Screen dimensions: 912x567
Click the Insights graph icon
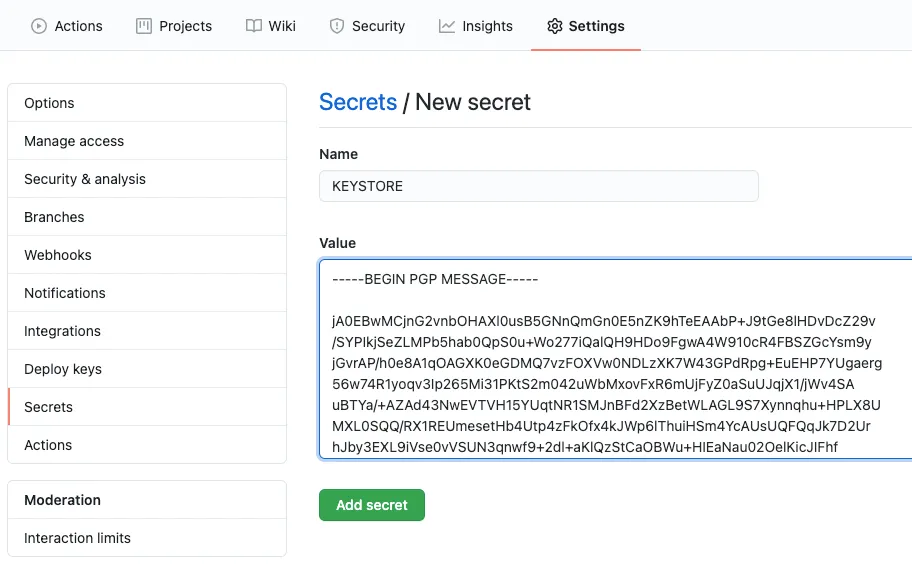tap(447, 26)
